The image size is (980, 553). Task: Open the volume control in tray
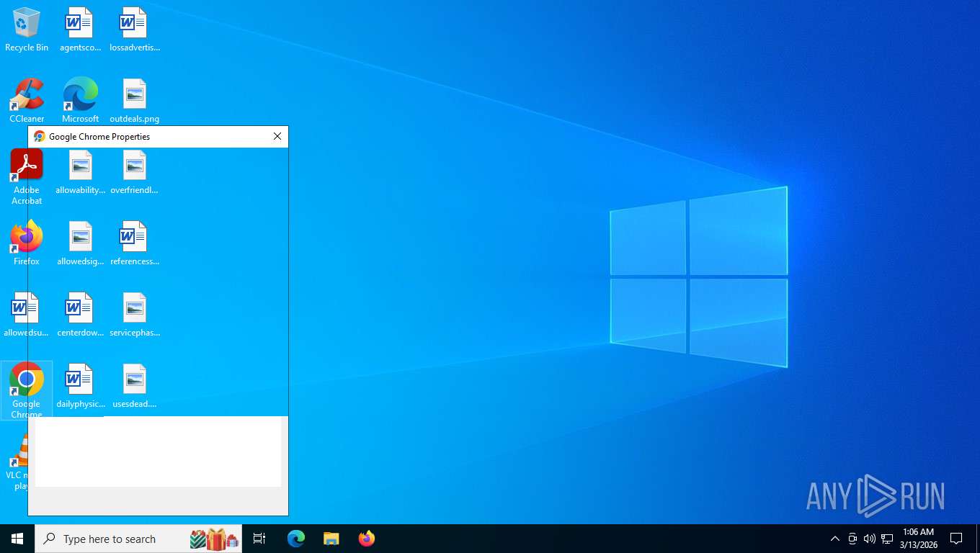(870, 539)
